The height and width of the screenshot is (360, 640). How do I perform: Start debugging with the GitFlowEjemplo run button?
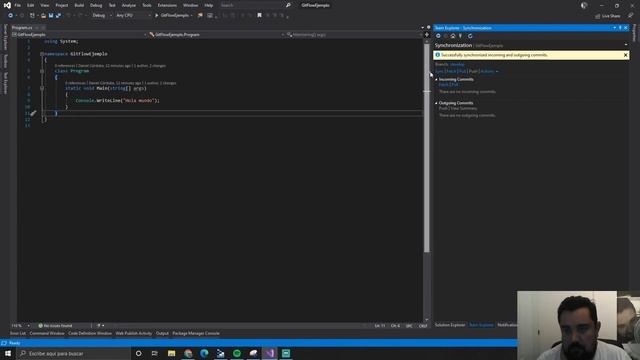[172, 16]
